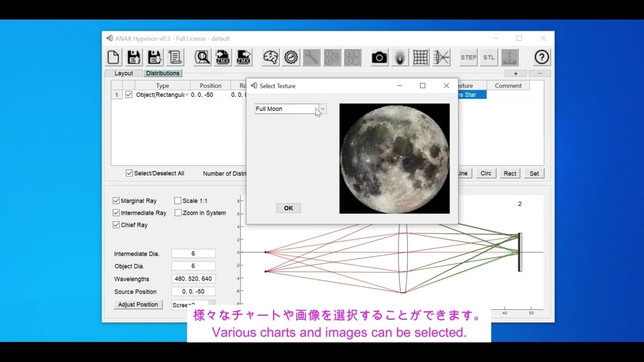
Task: Toggle Chief Ray checkbox
Action: (x=116, y=225)
